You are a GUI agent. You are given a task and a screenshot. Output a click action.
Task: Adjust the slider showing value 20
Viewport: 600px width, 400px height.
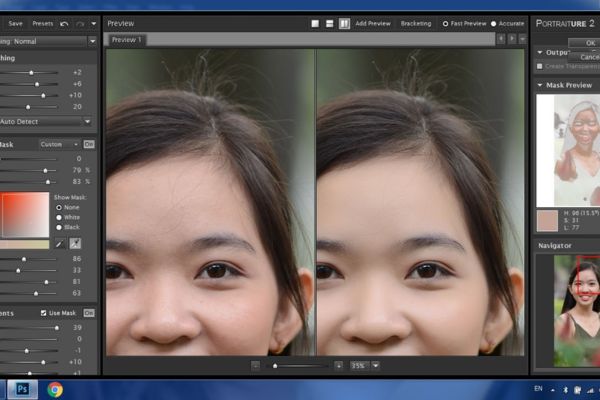[x=29, y=107]
